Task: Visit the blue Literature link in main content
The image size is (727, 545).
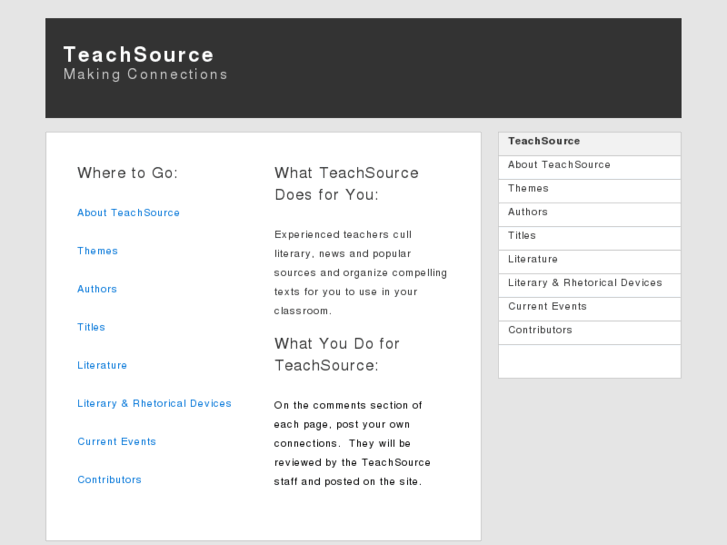Action: 102,365
